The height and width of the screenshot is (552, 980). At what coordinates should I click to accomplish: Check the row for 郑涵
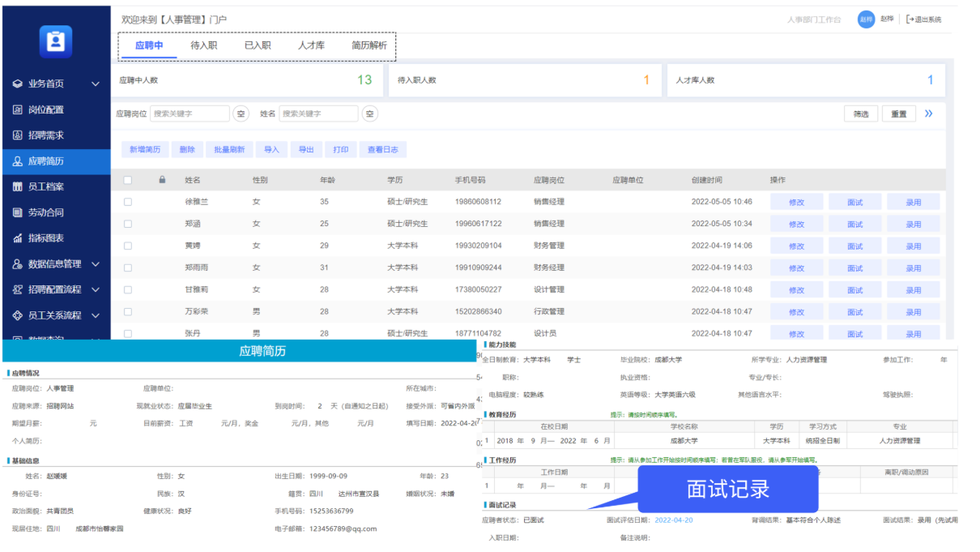(127, 224)
